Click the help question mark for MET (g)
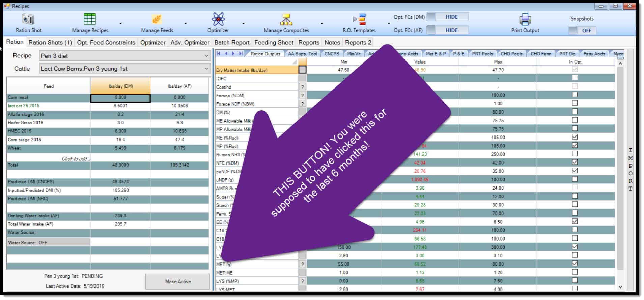644x300 pixels. tap(302, 264)
